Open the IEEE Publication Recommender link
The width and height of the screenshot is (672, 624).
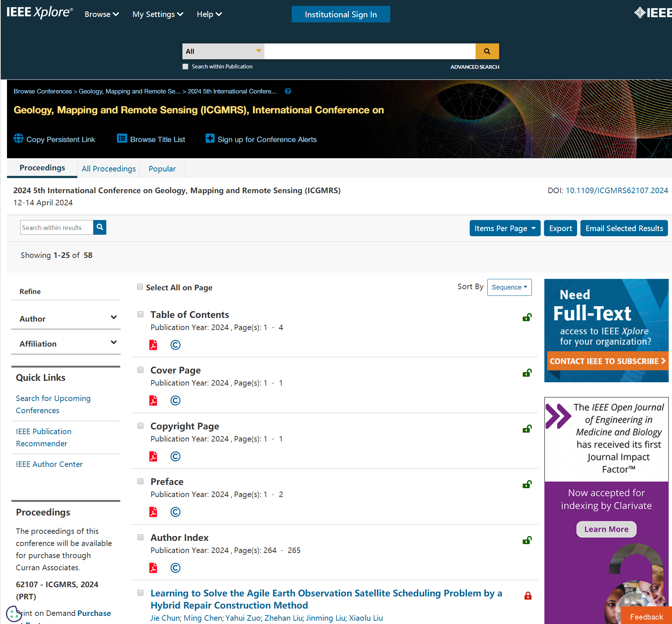(x=43, y=437)
